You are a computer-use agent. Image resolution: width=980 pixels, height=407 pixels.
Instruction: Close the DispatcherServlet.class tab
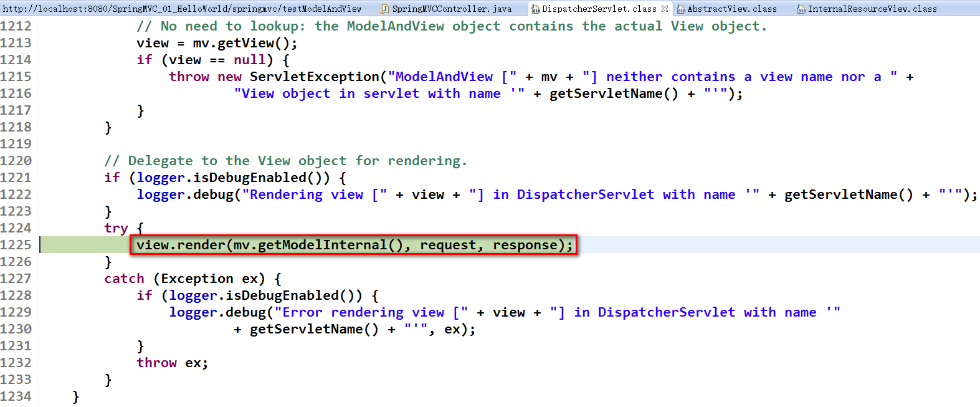pyautogui.click(x=665, y=9)
